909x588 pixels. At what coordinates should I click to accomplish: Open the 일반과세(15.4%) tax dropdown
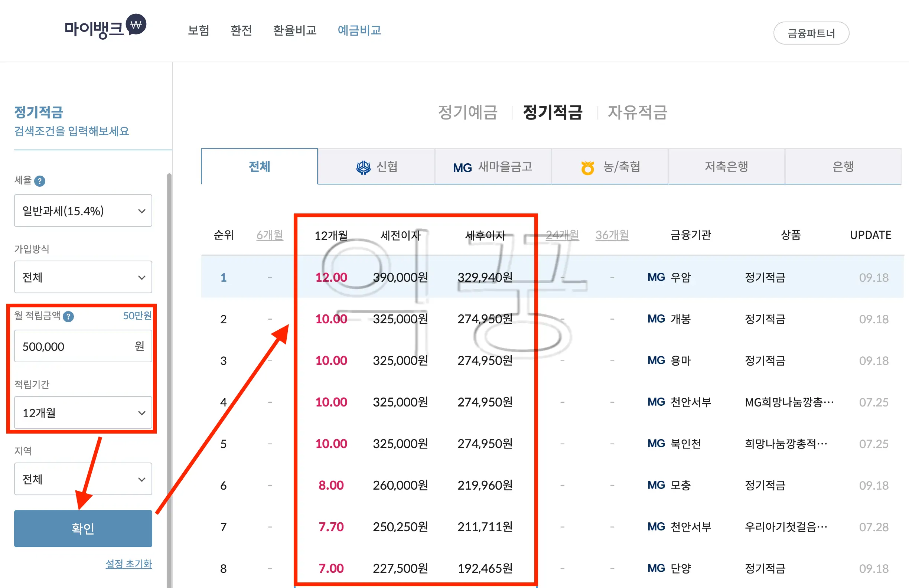click(x=83, y=210)
